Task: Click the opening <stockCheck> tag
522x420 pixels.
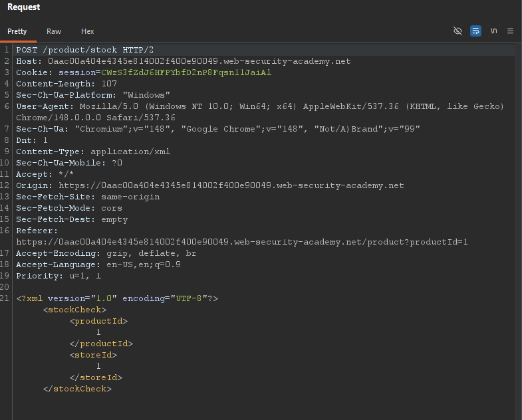Action: coord(74,310)
